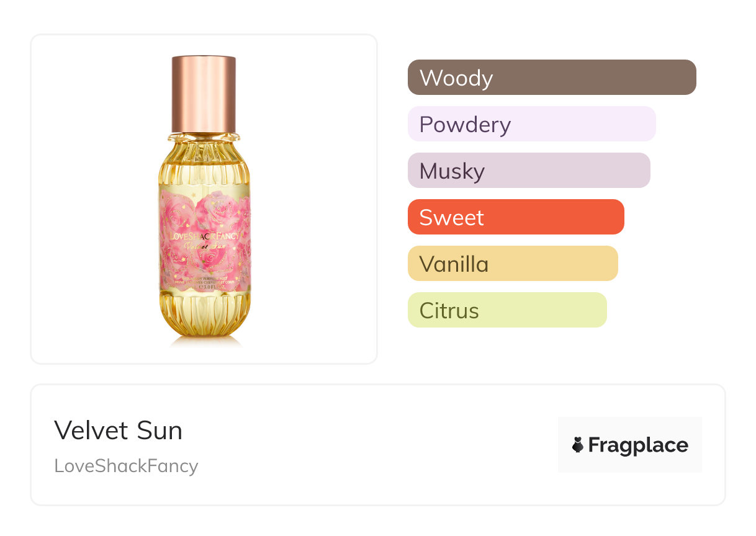Choose the Musky accord bar
Image resolution: width=756 pixels, height=536 pixels.
click(x=528, y=171)
